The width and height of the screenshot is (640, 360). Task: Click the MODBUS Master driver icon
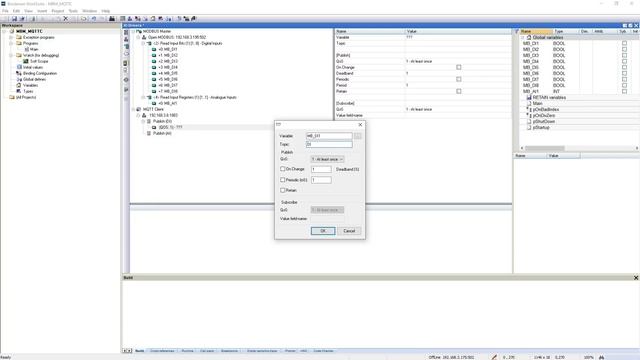coord(139,31)
